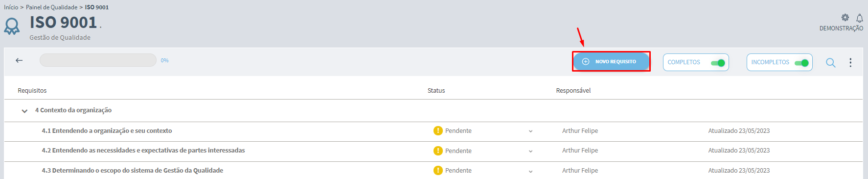This screenshot has width=868, height=179.
Task: Click the back arrow icon
Action: 19,60
